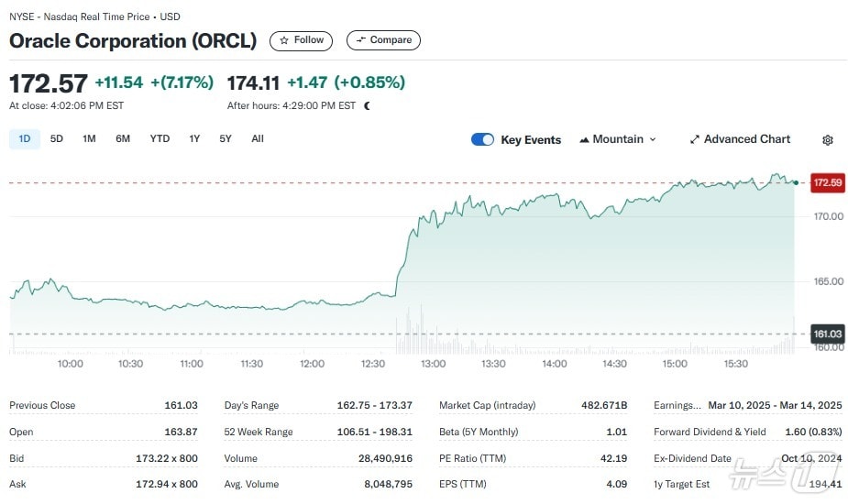Open chart settings gear icon
The height and width of the screenshot is (504, 848).
click(x=827, y=140)
